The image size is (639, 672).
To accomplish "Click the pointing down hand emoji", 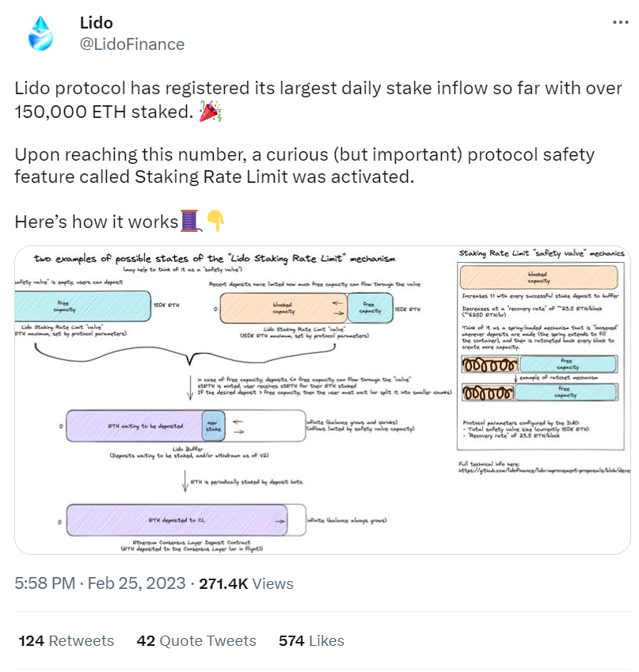I will pyautogui.click(x=215, y=221).
